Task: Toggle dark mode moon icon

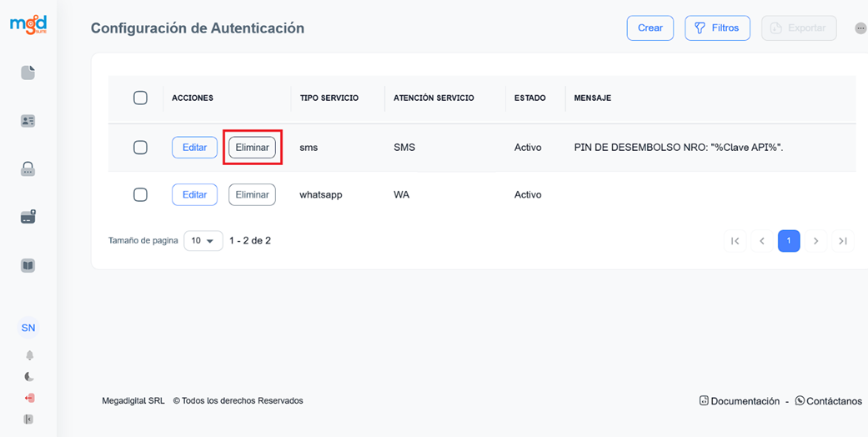Action: 29,377
